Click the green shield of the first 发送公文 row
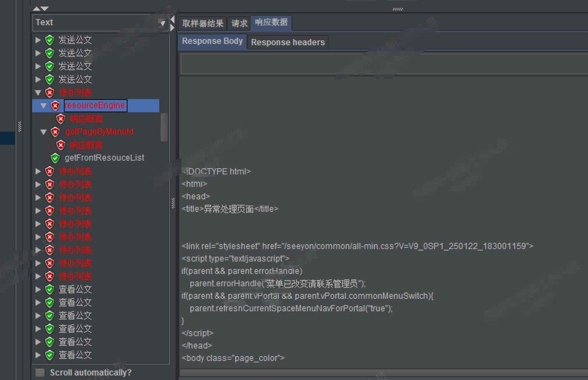This screenshot has width=588, height=380. [50, 40]
